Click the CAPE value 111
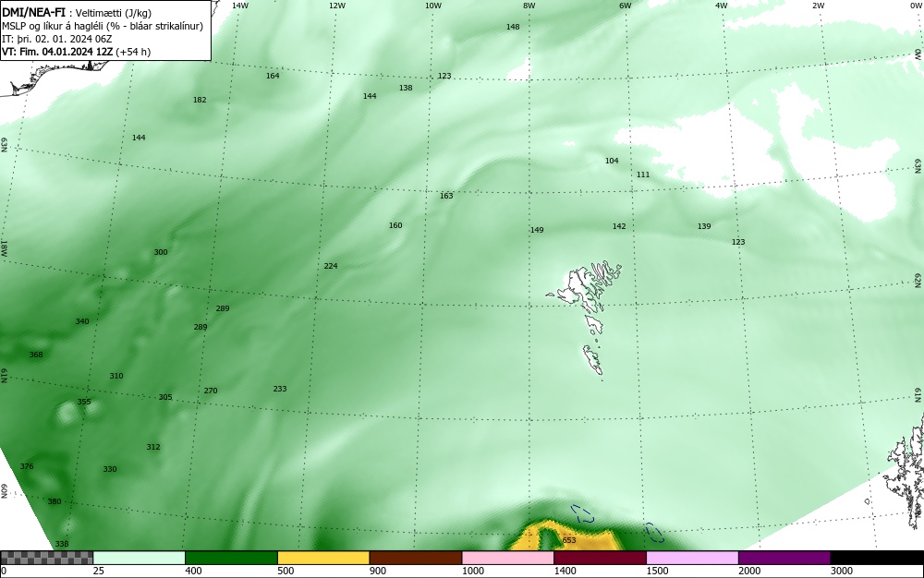This screenshot has height=578, width=924. (x=643, y=175)
